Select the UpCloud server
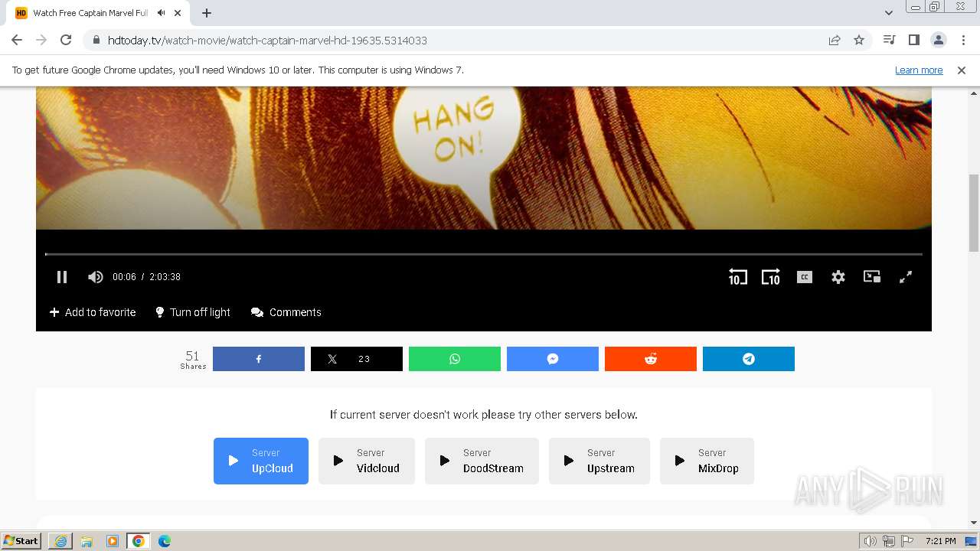 261,461
